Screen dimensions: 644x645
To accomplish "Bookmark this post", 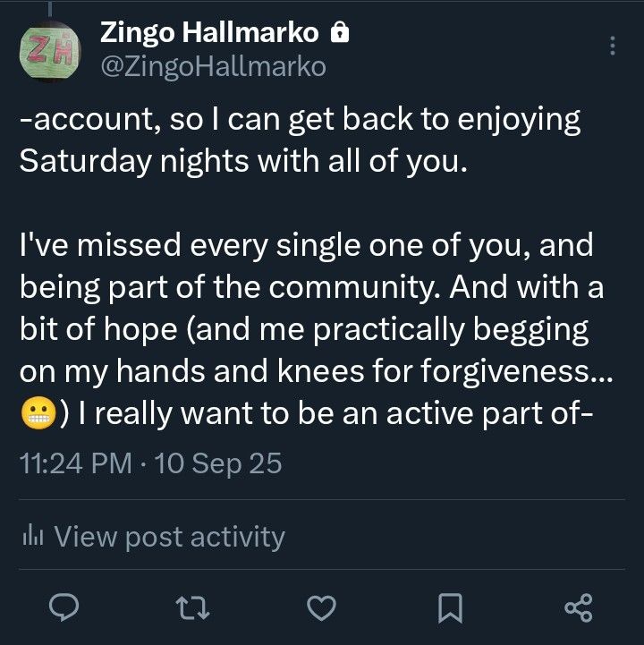I will 450,609.
